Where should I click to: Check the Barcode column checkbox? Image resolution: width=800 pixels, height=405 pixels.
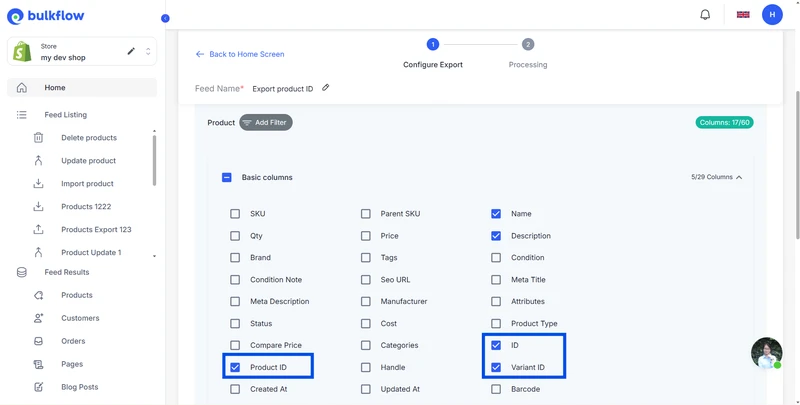pos(496,389)
